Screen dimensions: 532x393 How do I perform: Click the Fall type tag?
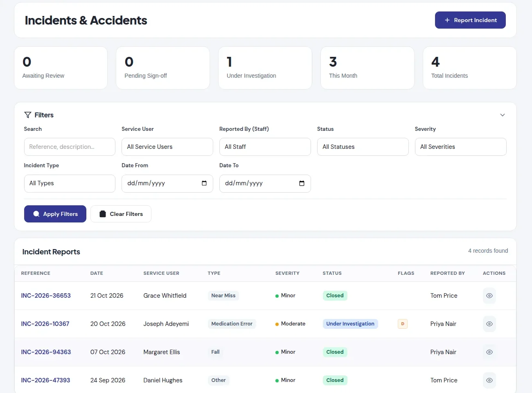[x=215, y=352]
